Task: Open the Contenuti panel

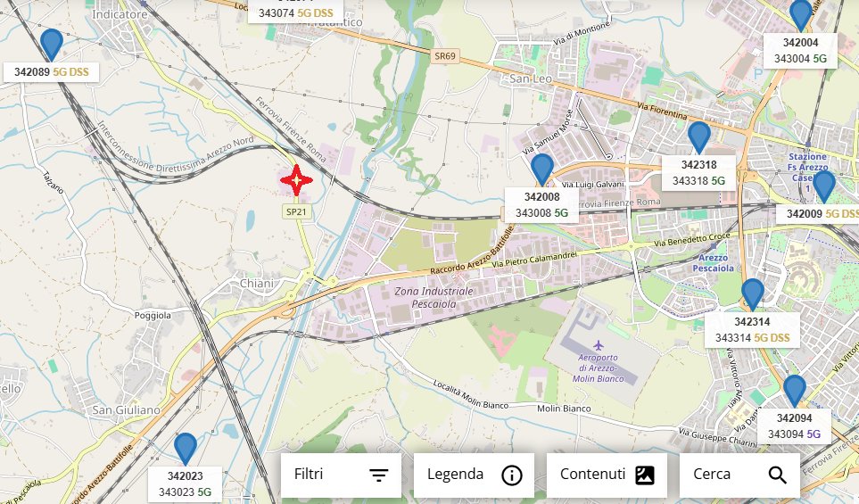Action: (607, 475)
